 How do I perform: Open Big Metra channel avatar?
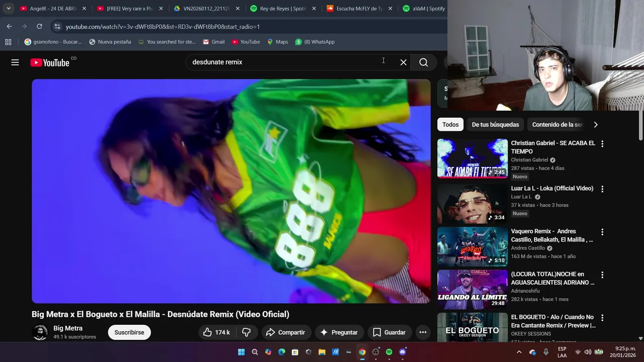click(x=40, y=332)
